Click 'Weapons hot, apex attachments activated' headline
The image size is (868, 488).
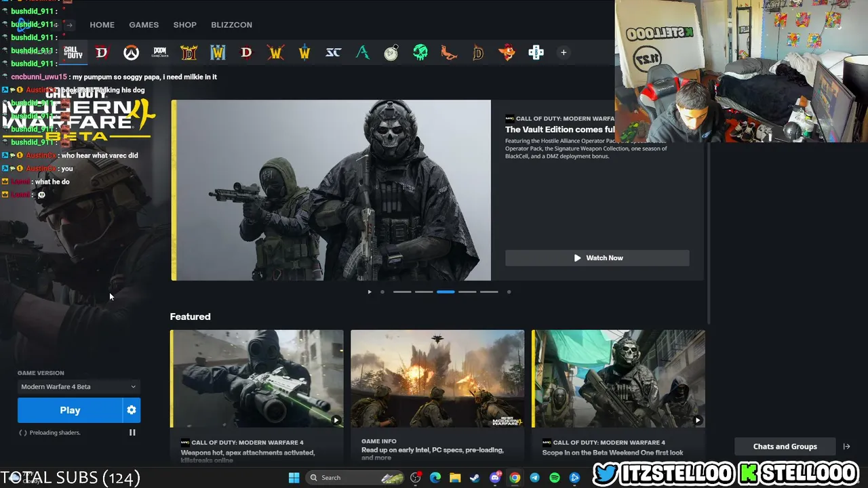(x=248, y=456)
